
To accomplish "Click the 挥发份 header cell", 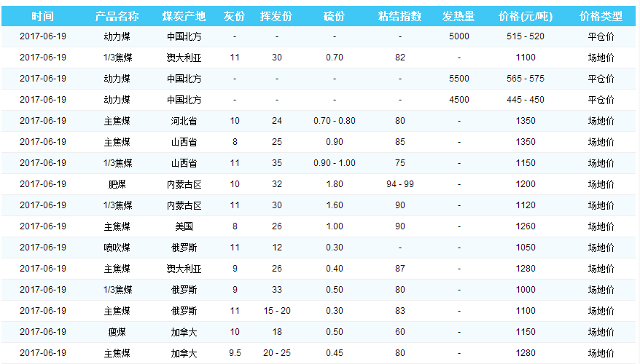I will pos(277,16).
